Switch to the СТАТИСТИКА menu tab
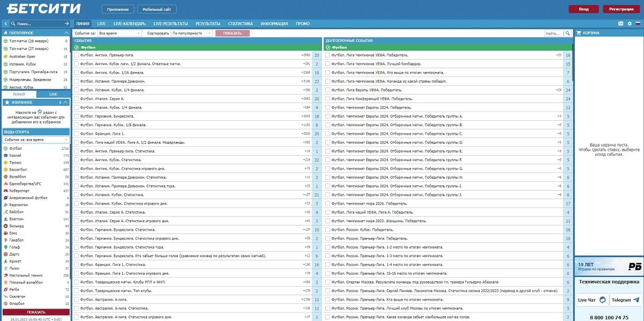This screenshot has height=321, width=644. (240, 24)
